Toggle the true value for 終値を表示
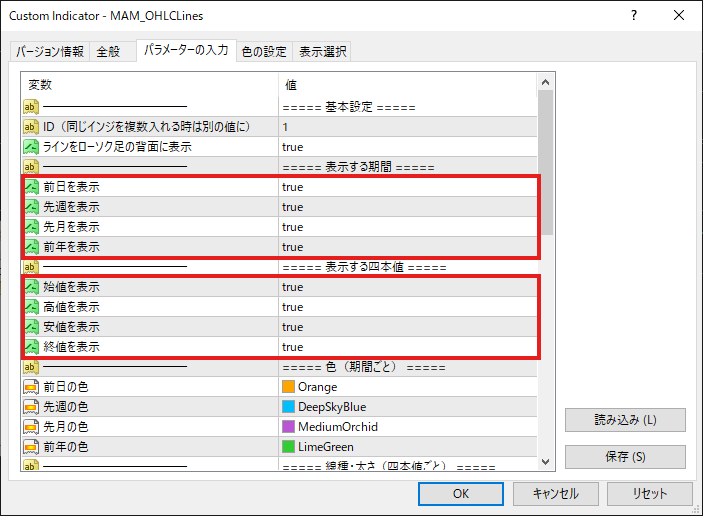 407,347
